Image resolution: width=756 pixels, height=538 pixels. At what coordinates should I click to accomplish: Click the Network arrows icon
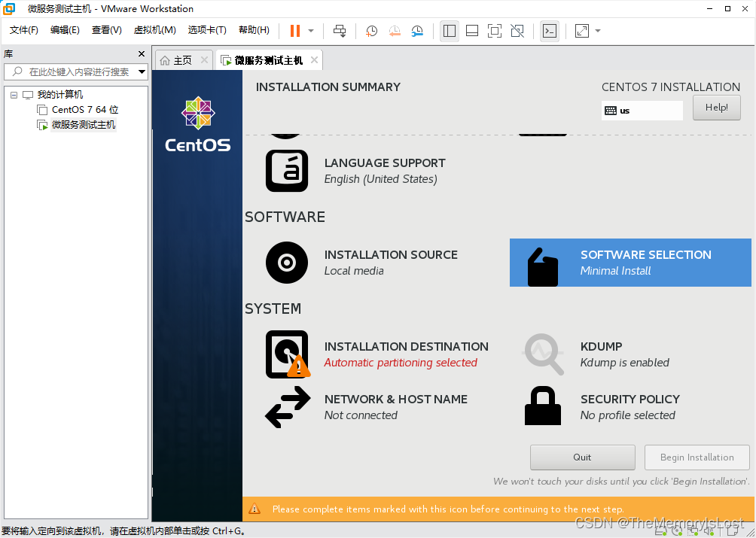tap(288, 407)
